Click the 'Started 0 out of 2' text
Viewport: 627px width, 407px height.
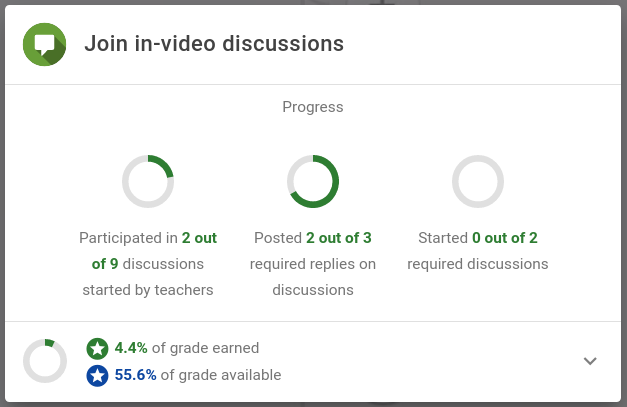[x=477, y=238]
